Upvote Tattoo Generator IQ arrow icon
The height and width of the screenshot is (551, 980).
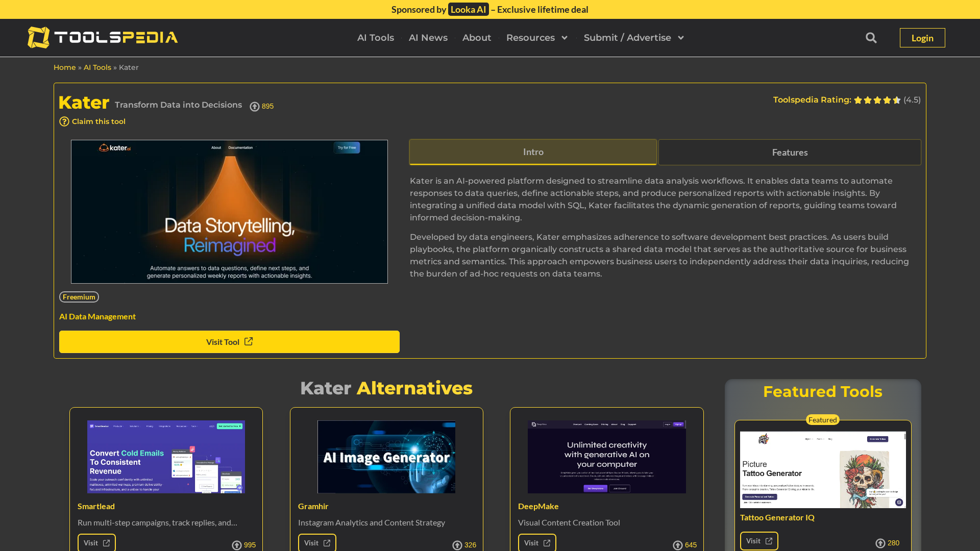[x=880, y=543]
